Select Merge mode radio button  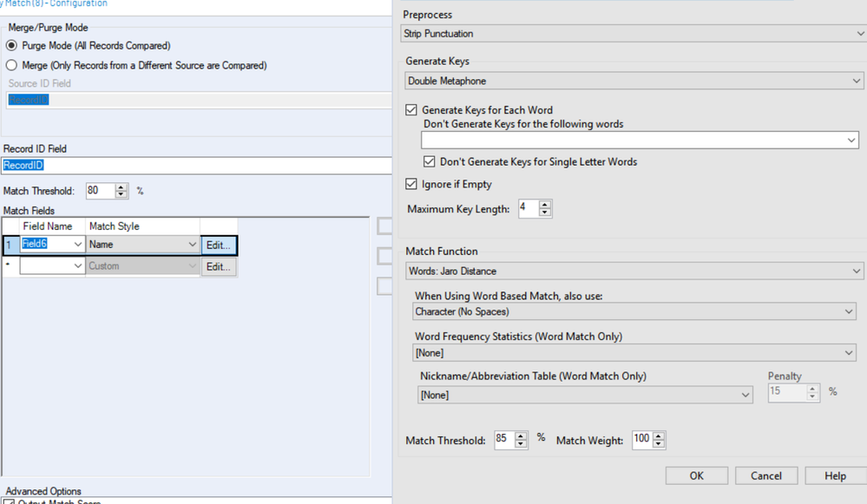[11, 65]
